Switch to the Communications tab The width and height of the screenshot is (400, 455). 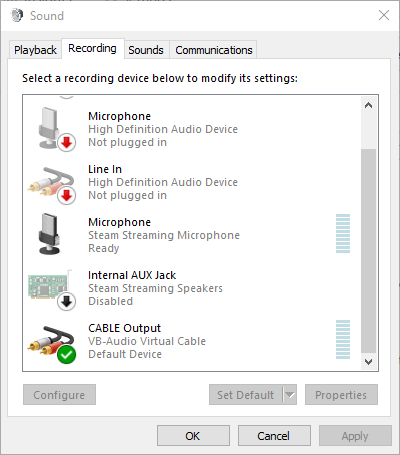[214, 50]
